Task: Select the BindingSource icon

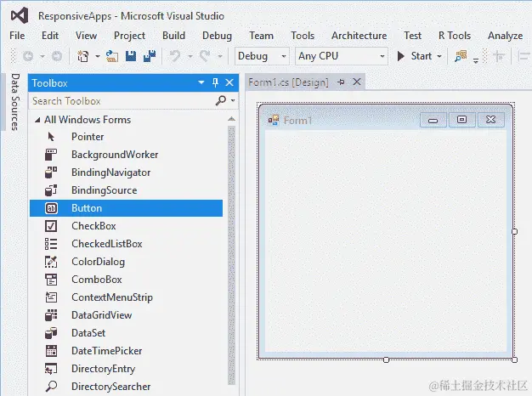Action: 51,190
